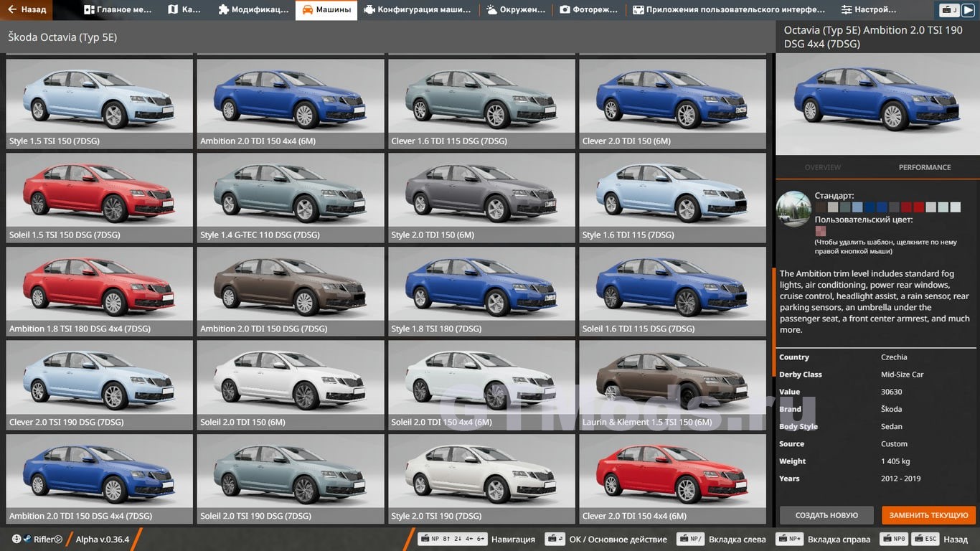Open Приложения пользовательского интерфейса tab
980x551 pixels.
(x=729, y=10)
